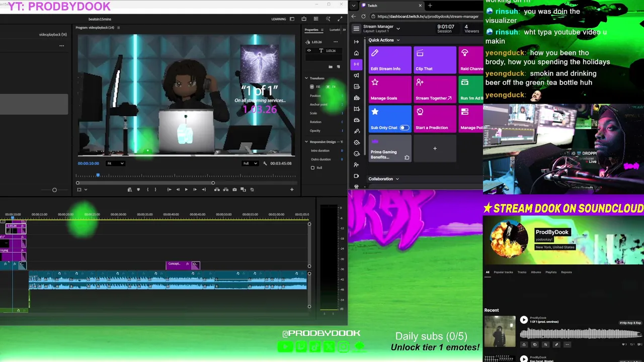Open Stream Manager layout dropdown

398,29
